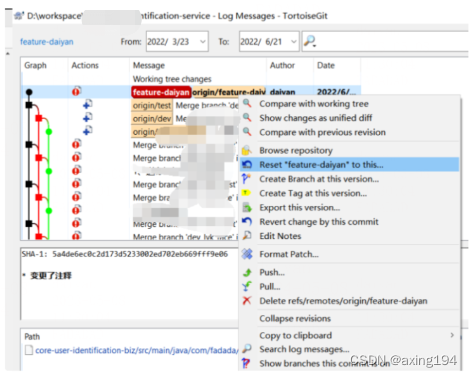
Task: Click the TortoiseGit title bar application icon
Action: 19,16
